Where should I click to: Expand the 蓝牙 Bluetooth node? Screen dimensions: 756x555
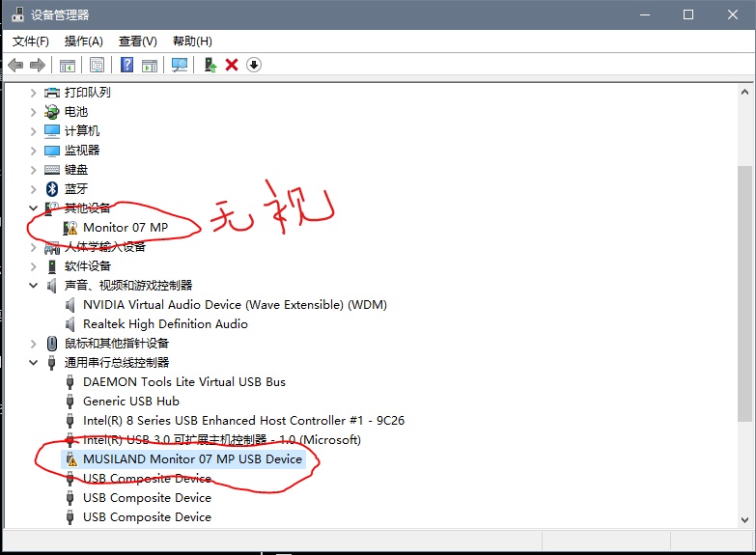pyautogui.click(x=33, y=189)
